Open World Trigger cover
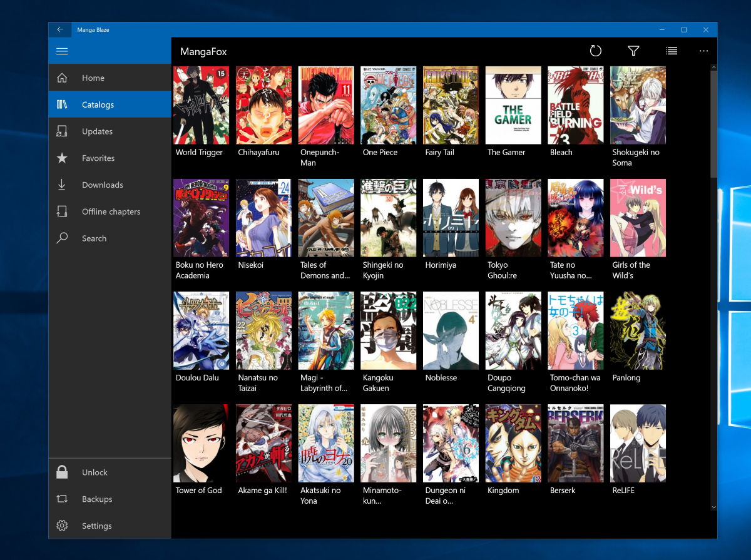751x560 pixels. coord(201,105)
